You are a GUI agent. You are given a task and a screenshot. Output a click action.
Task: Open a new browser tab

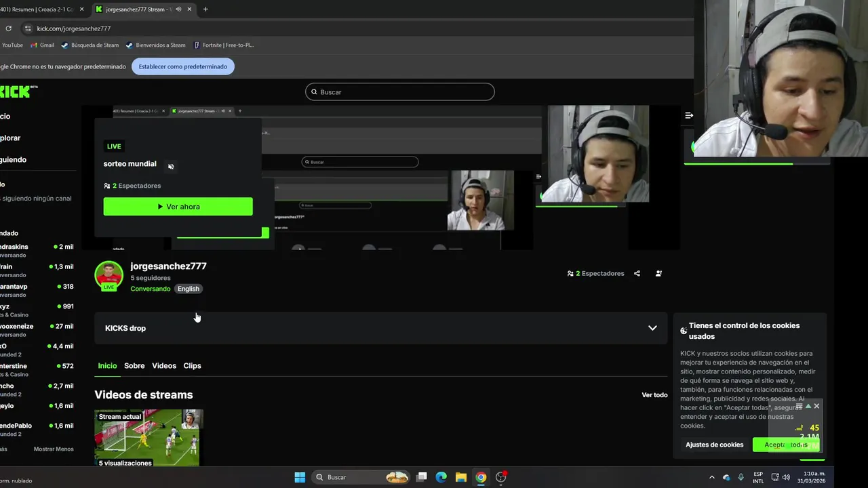[205, 9]
